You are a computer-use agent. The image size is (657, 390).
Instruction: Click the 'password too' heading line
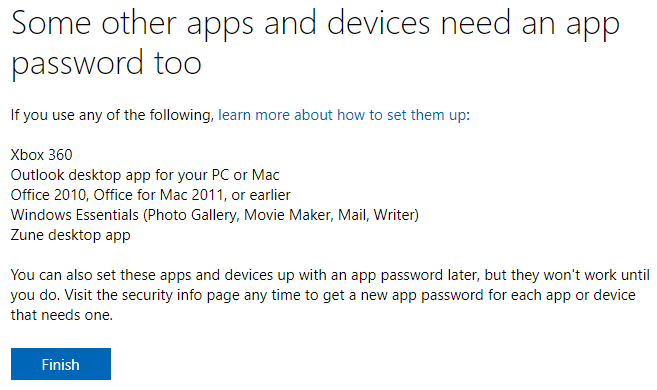(x=106, y=64)
